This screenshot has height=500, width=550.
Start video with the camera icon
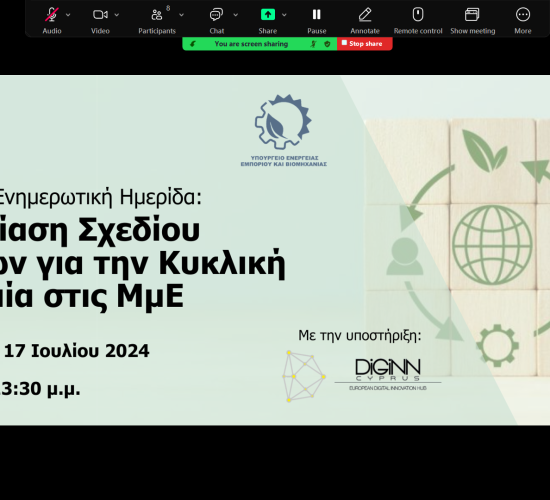(100, 15)
